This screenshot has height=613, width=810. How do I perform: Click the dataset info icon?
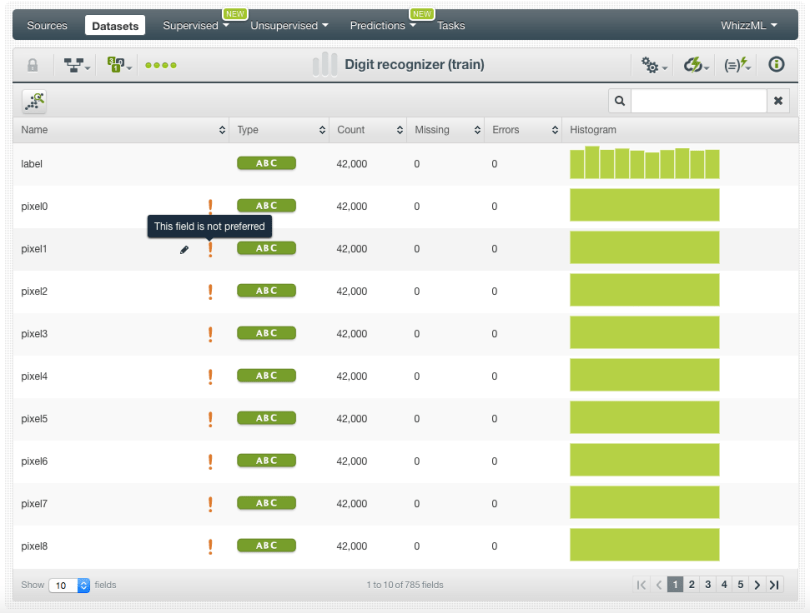tap(776, 65)
